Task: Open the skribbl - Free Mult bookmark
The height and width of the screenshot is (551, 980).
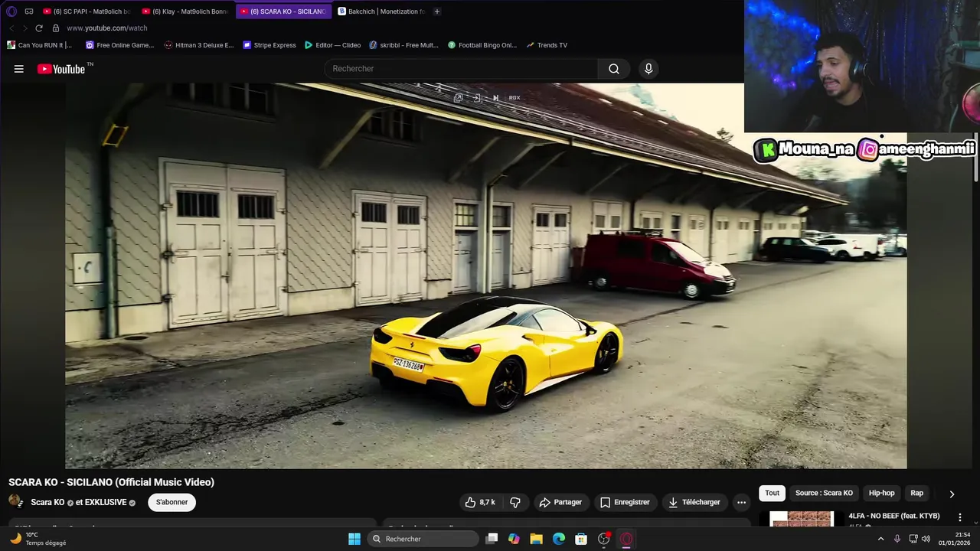Action: click(404, 45)
